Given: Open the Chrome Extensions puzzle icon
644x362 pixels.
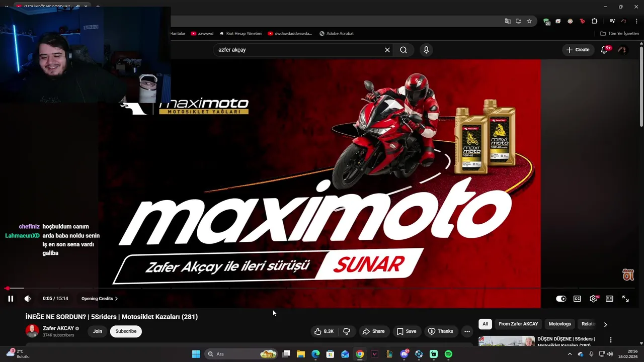Looking at the screenshot, I should (594, 21).
